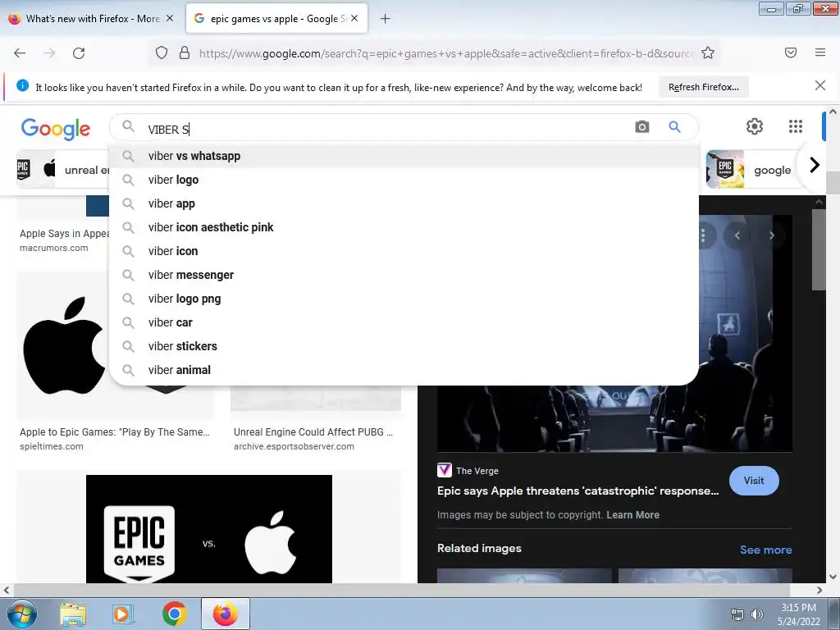Open the Save to Pocket icon

tap(790, 52)
